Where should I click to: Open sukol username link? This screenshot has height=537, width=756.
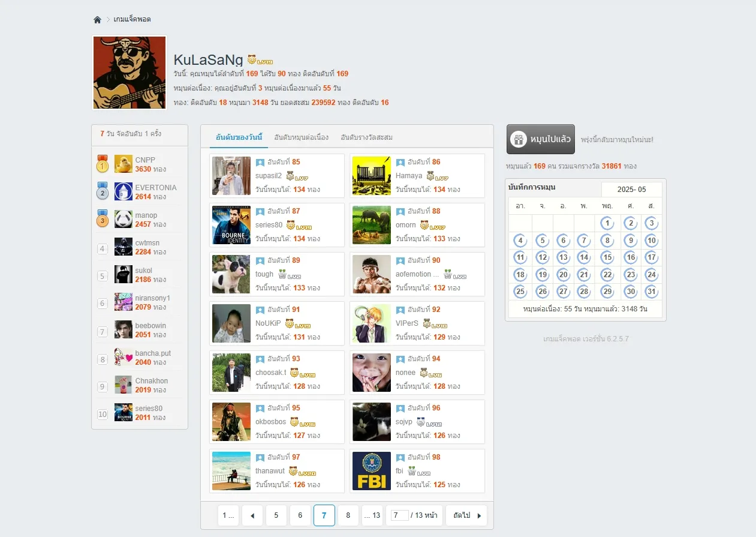click(144, 271)
